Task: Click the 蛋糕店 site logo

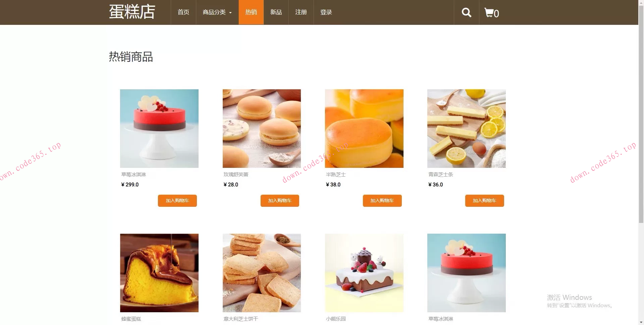Action: pyautogui.click(x=132, y=12)
